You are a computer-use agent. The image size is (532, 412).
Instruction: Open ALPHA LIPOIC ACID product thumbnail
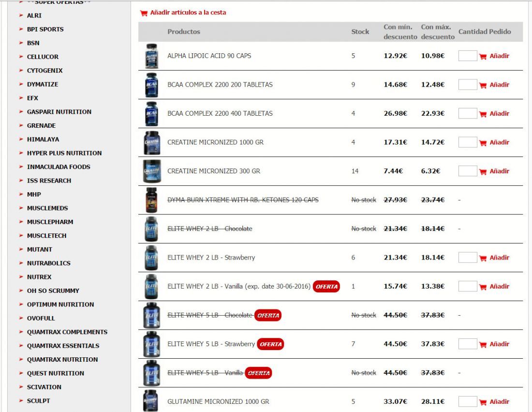coord(151,56)
